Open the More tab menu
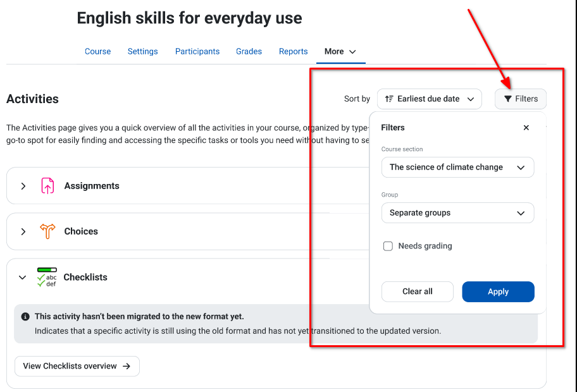Screen dimensions: 577x392 340,51
